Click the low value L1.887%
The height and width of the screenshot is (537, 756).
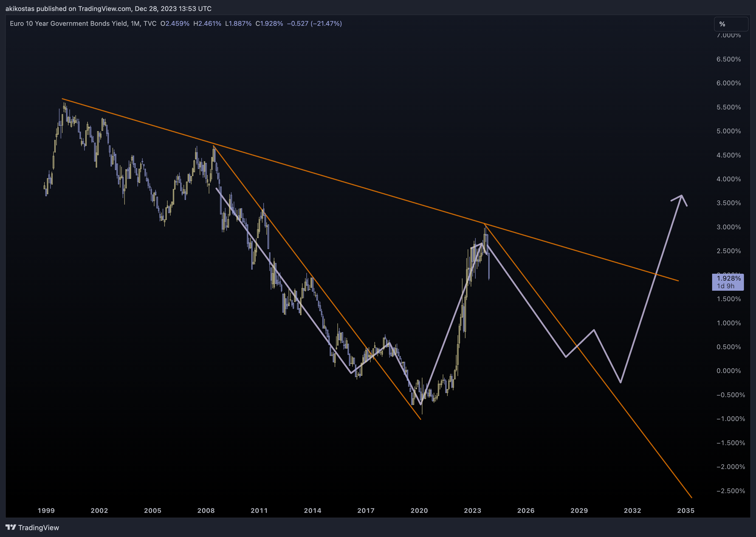click(238, 24)
